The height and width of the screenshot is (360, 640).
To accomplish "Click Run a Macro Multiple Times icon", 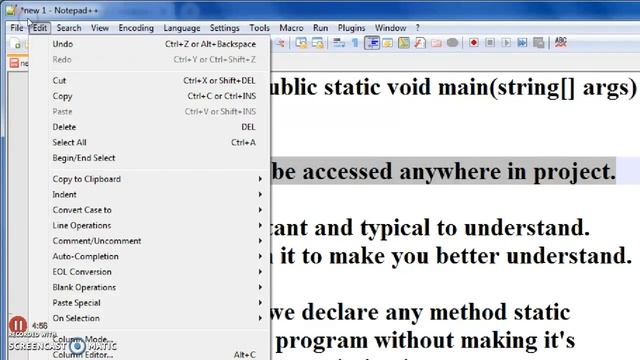I will click(x=522, y=43).
